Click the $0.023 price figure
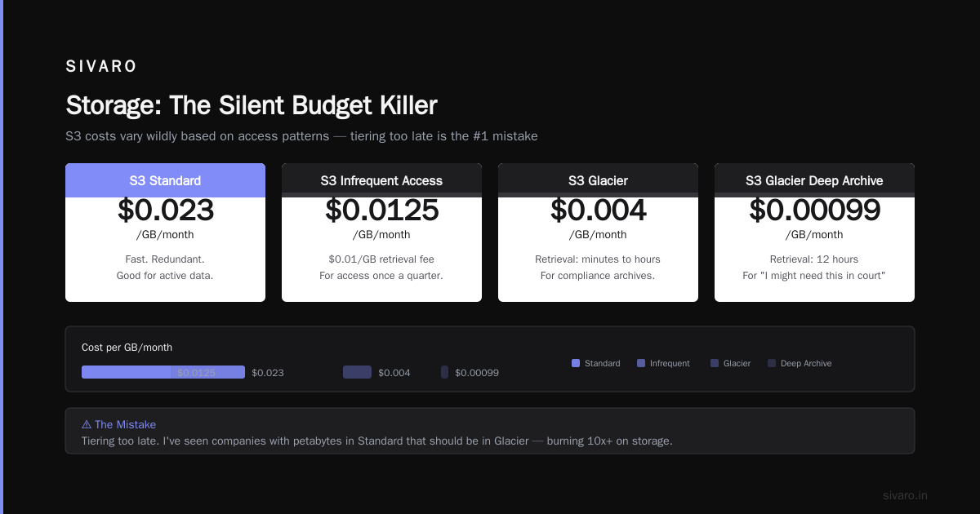The height and width of the screenshot is (514, 980). (x=165, y=210)
